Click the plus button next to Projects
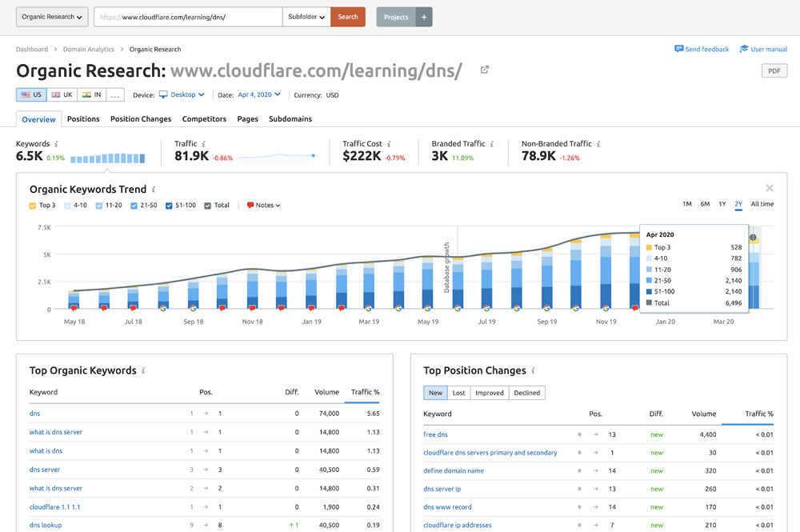The width and height of the screenshot is (800, 532). [424, 17]
